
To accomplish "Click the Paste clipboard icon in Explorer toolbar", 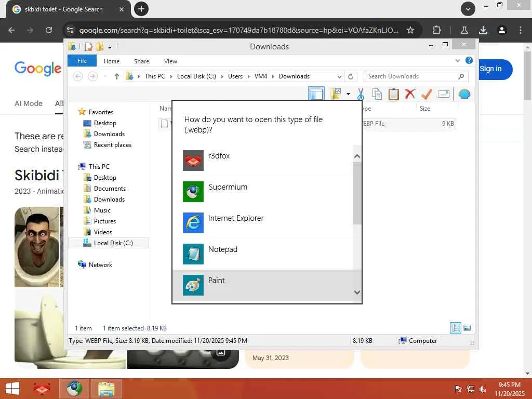I will click(x=393, y=94).
